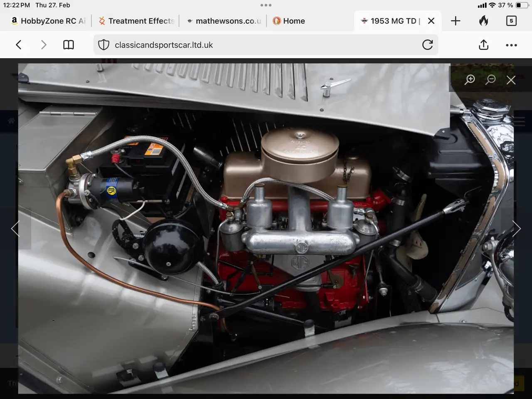Tap the battery indicator in status bar
The width and height of the screenshot is (532, 399).
[x=522, y=5]
